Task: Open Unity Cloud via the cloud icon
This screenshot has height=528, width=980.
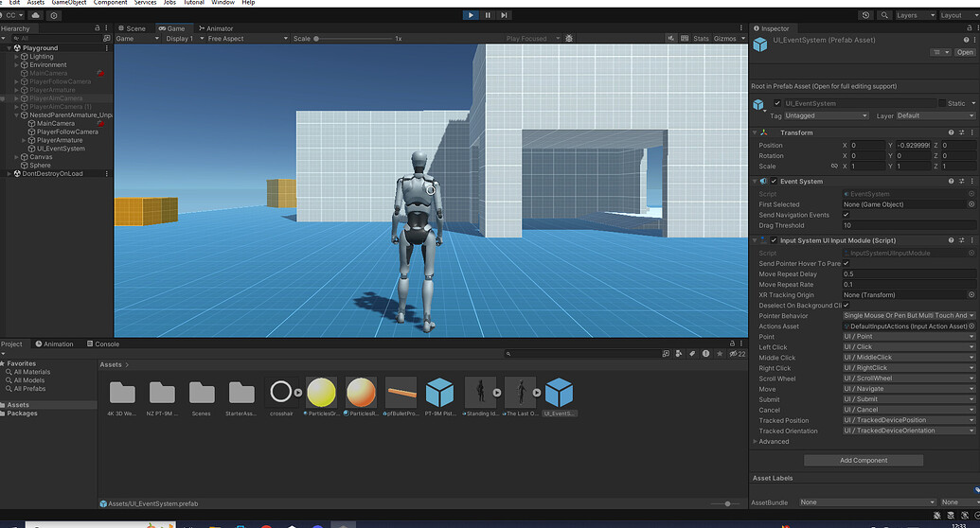Action: [x=36, y=15]
